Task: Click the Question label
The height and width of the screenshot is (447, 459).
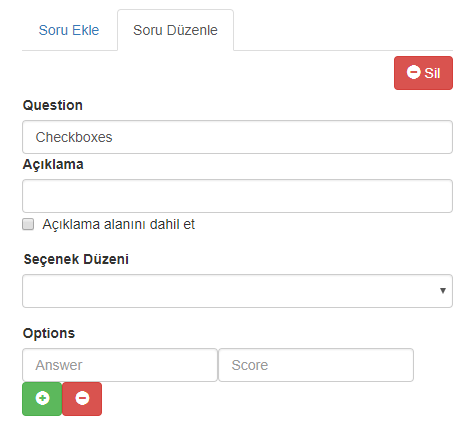Action: click(53, 105)
